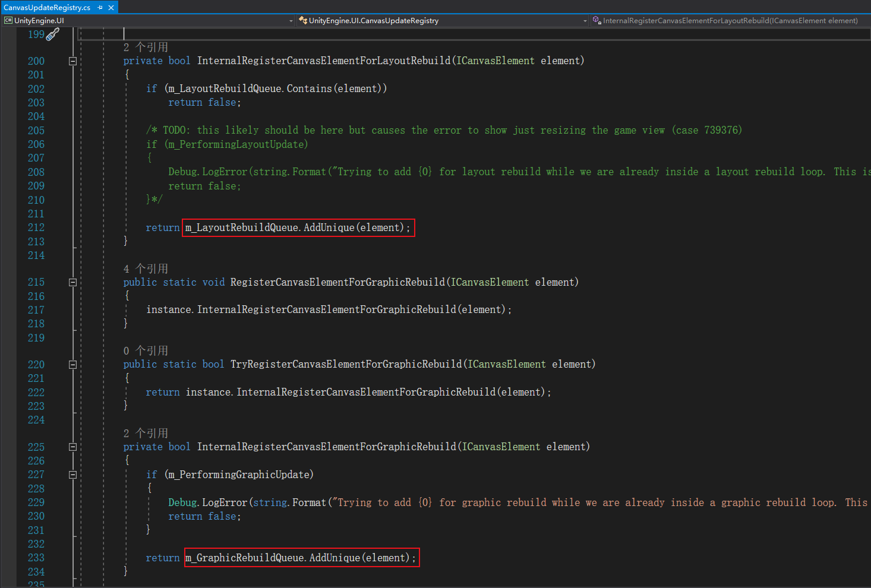The image size is (871, 588).
Task: Collapse TryRegisterCanvasElementForGraphicRebuild method at line 220
Action: pos(72,365)
